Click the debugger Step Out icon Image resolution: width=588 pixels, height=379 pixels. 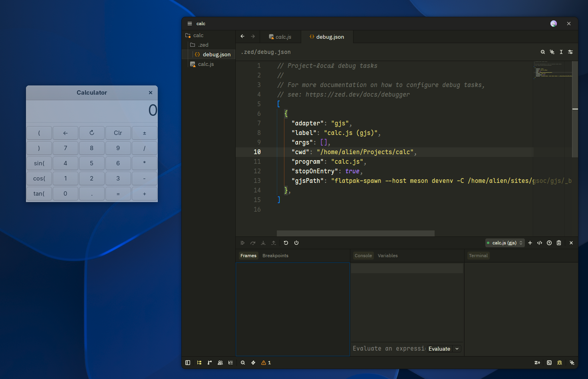(274, 243)
